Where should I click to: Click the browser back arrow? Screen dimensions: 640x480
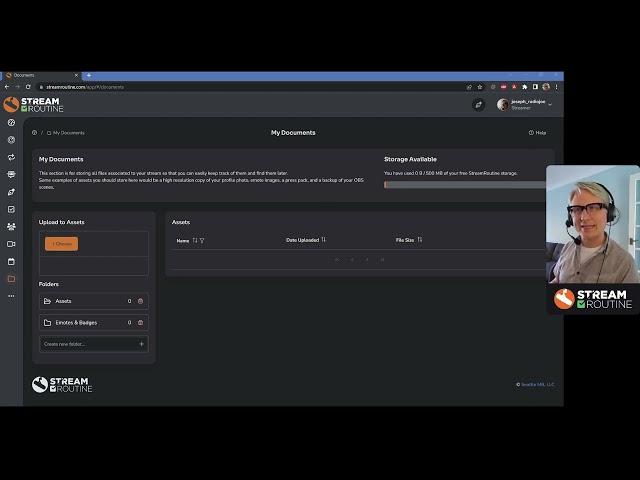pyautogui.click(x=7, y=87)
